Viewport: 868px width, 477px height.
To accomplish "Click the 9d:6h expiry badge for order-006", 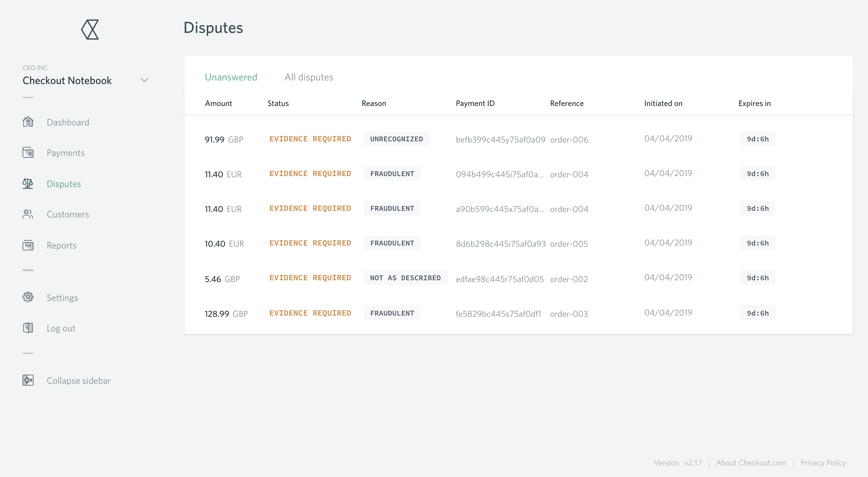I will click(x=757, y=139).
